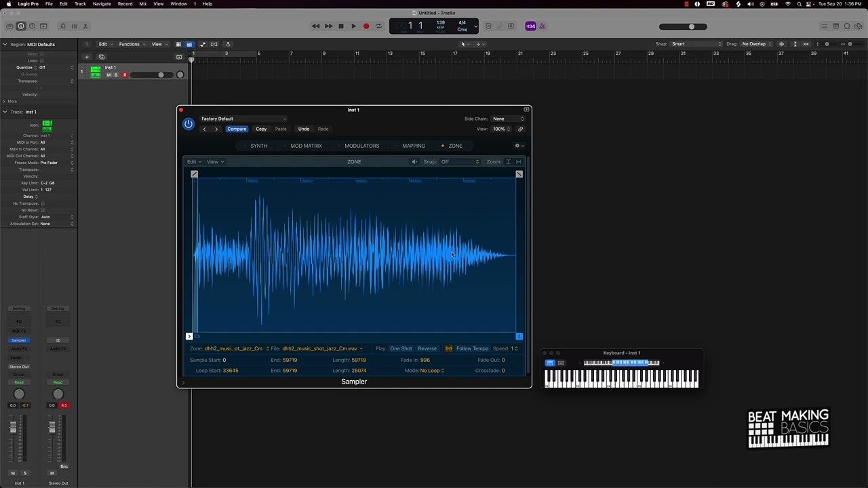Open the Factory Default preset dropdown
Image resolution: width=868 pixels, height=488 pixels.
[x=243, y=119]
